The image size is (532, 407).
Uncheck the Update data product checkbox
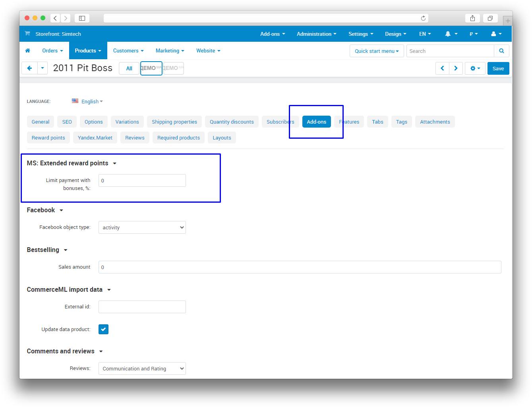[103, 329]
